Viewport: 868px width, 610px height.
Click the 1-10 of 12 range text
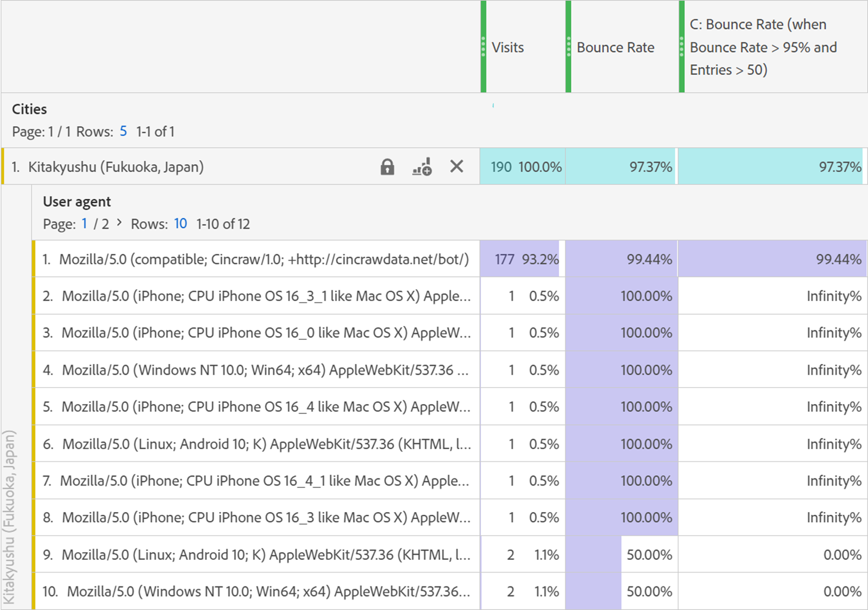pyautogui.click(x=223, y=224)
